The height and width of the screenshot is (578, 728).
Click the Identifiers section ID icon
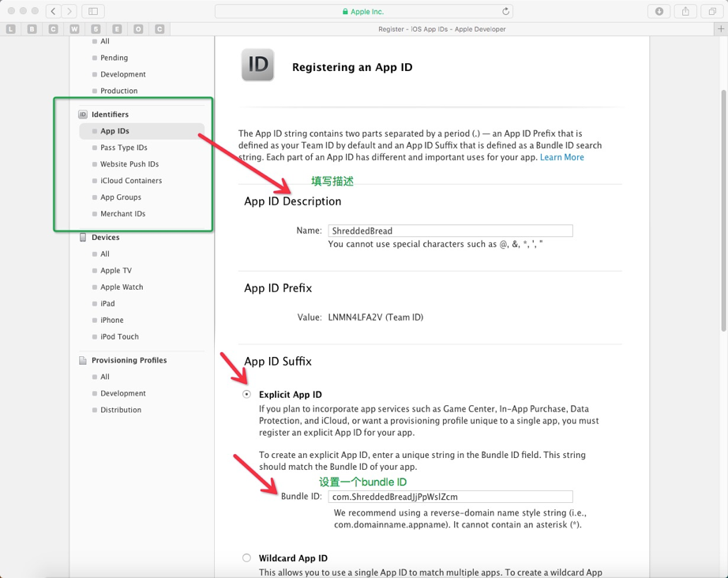(83, 114)
